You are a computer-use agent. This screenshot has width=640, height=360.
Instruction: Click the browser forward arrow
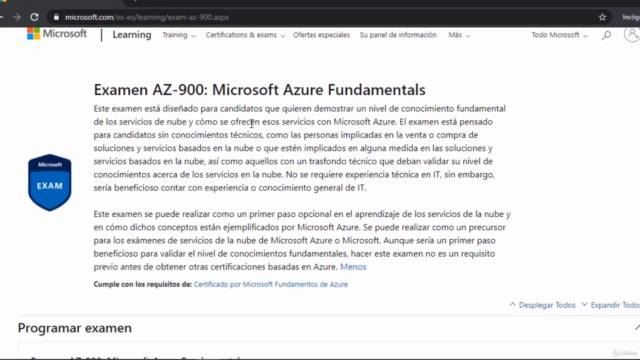point(17,17)
